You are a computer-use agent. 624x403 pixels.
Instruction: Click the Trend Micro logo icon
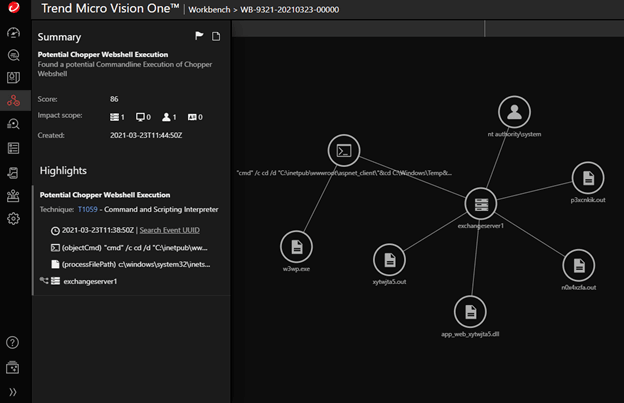point(14,9)
